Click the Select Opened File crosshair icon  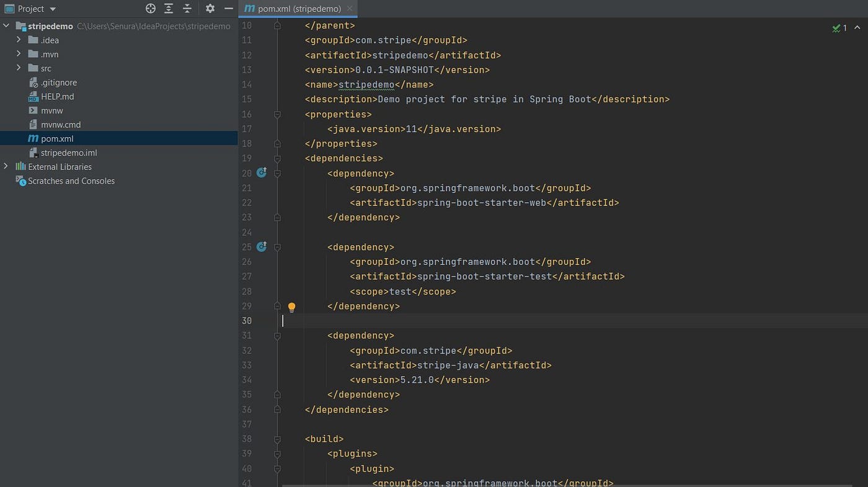click(x=150, y=9)
